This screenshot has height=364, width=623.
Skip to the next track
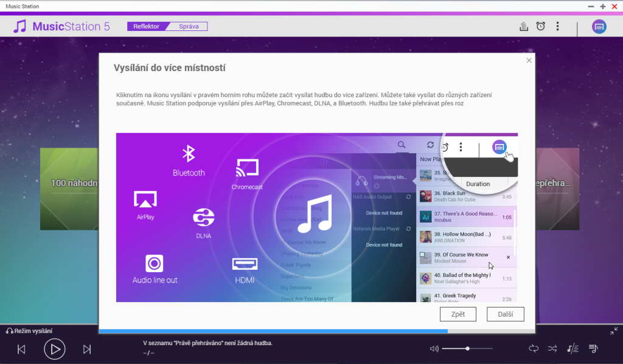click(x=87, y=349)
